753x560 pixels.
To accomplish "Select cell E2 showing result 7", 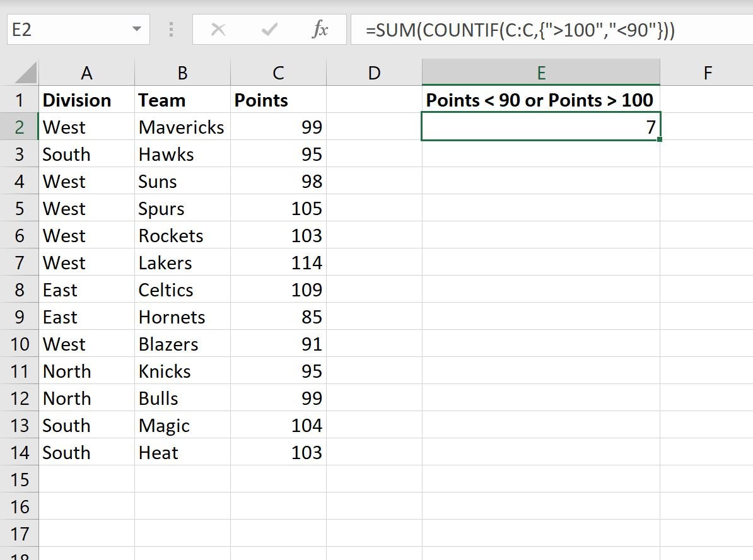I will [541, 127].
